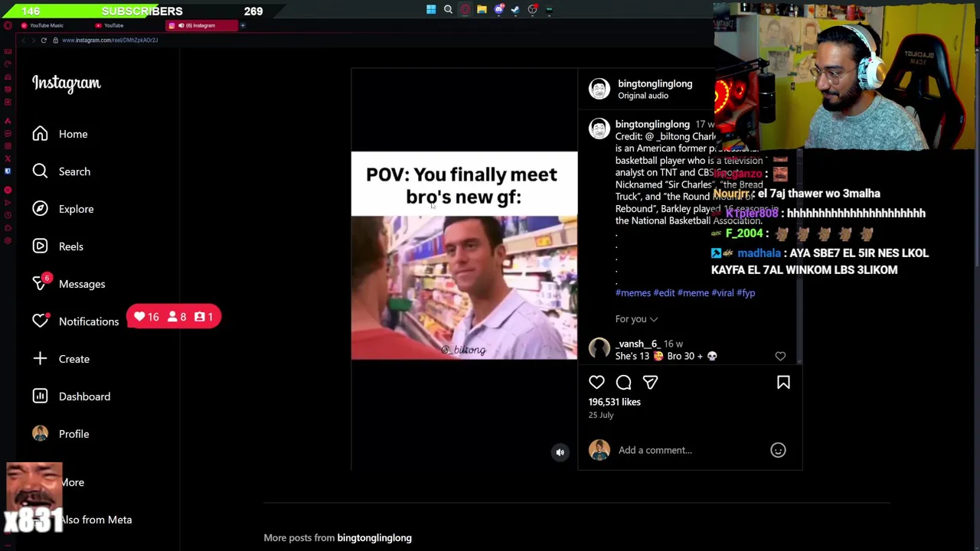
Task: Click the Also from Meta item
Action: point(96,520)
